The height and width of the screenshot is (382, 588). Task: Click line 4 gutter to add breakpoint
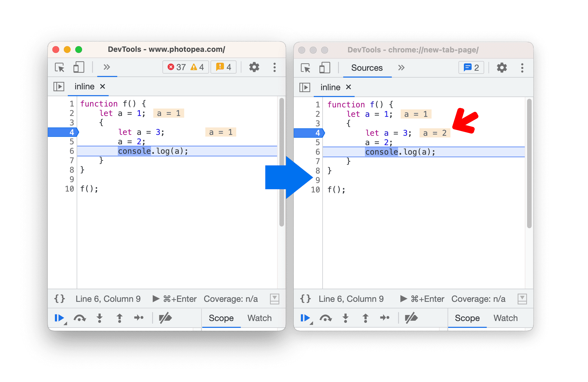click(x=70, y=133)
